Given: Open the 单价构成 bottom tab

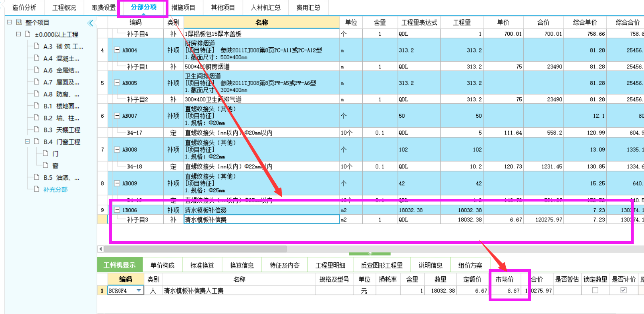Looking at the screenshot, I should pyautogui.click(x=162, y=265).
